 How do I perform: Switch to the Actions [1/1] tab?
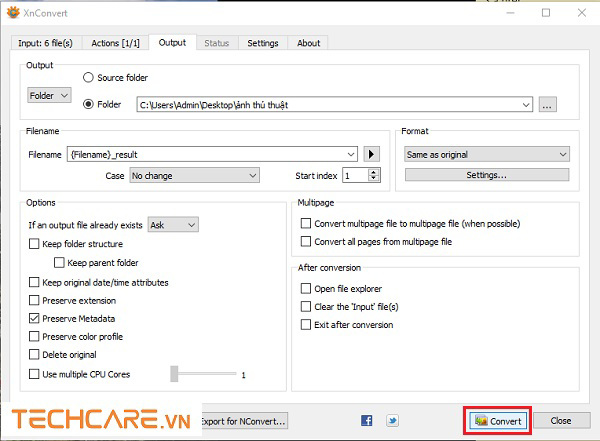115,43
